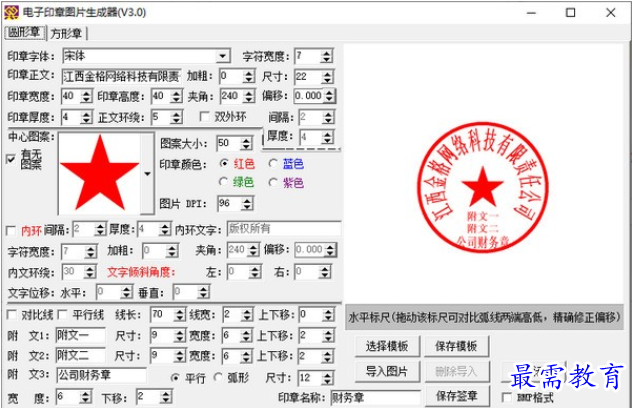Click the 选择模板 button
Image resolution: width=632 pixels, height=408 pixels.
point(387,346)
